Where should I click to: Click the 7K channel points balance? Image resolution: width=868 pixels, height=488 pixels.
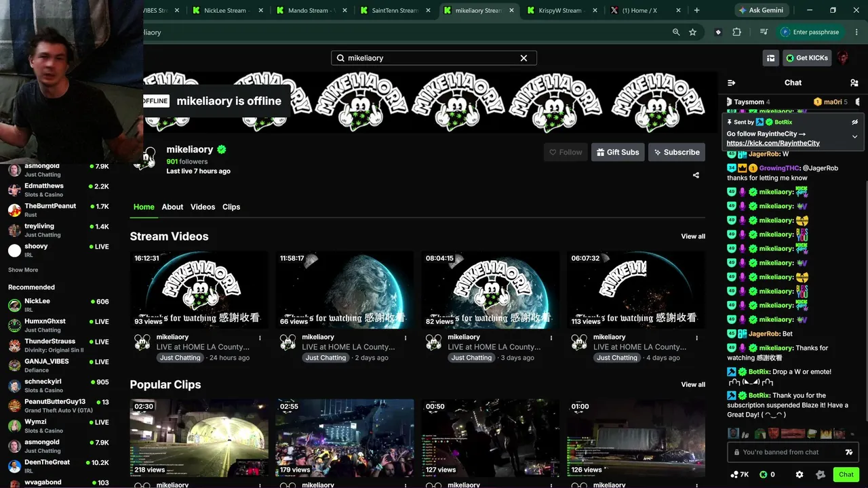[x=739, y=474]
